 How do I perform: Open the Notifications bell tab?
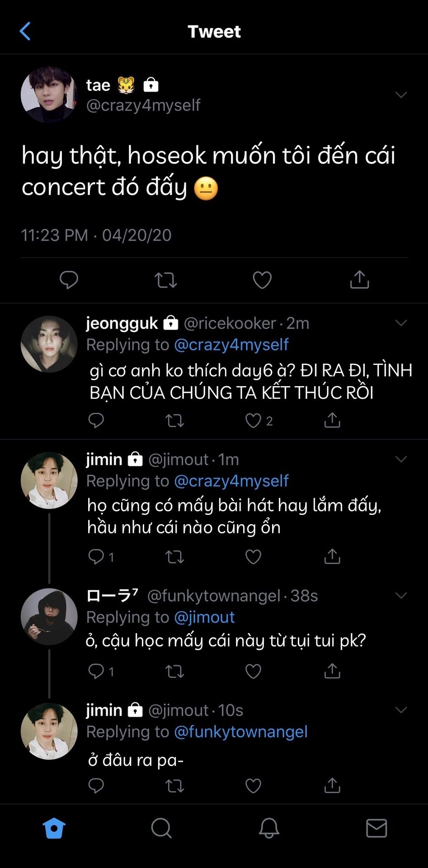268,828
